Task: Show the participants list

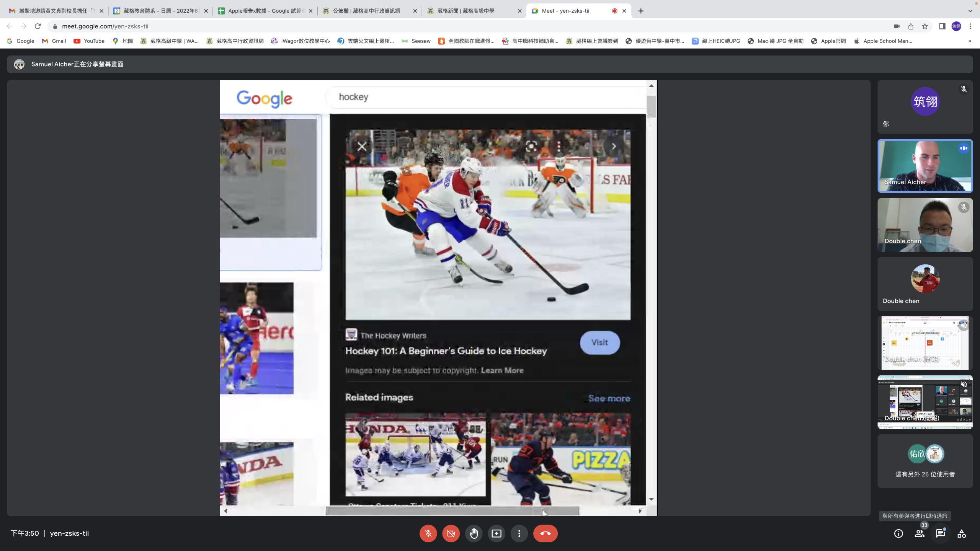Action: pos(919,533)
